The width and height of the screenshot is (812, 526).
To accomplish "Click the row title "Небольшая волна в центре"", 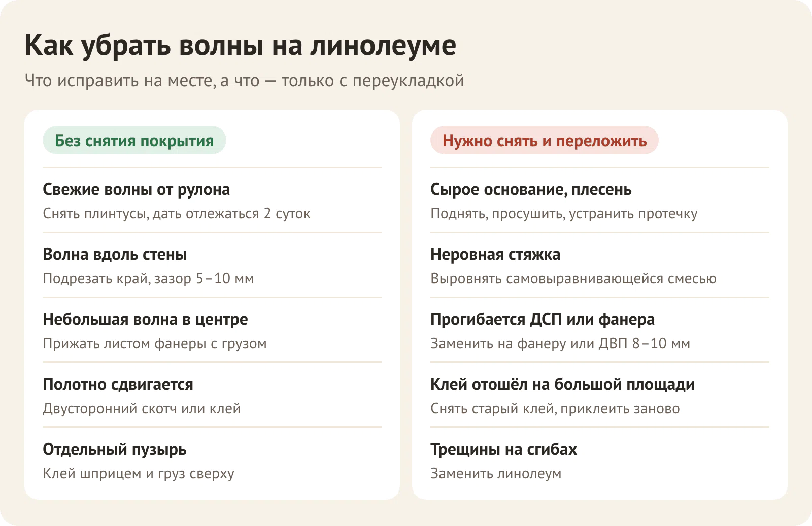I will [x=145, y=319].
